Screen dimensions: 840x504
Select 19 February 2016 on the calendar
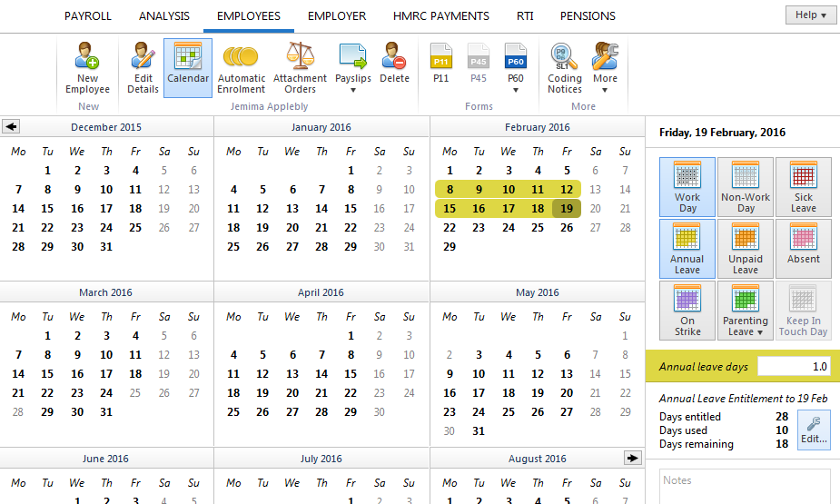pos(567,208)
